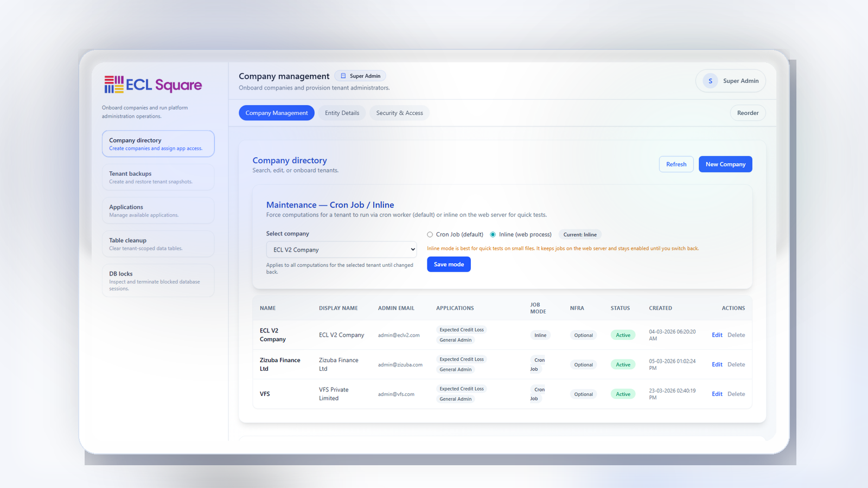This screenshot has width=868, height=488.
Task: Click the Reorder button
Action: pos(748,113)
